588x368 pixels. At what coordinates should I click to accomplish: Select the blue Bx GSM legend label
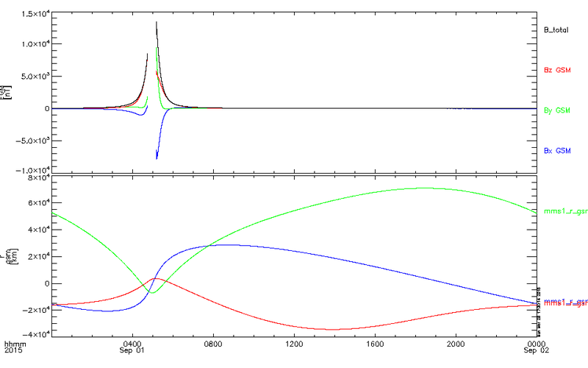coord(556,150)
